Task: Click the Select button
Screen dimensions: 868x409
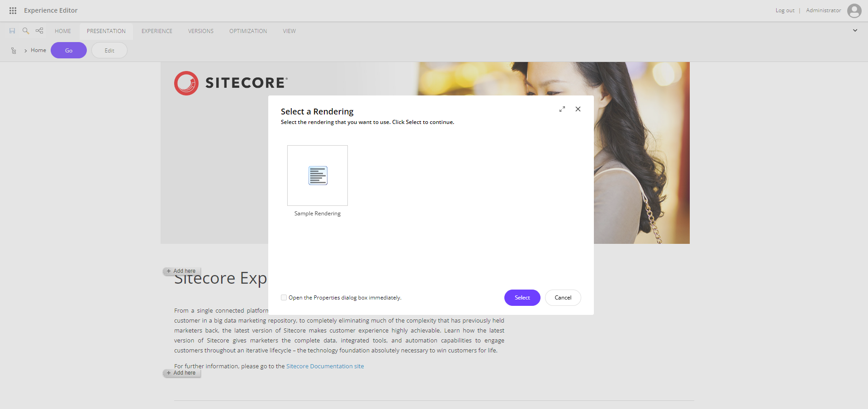Action: click(522, 298)
